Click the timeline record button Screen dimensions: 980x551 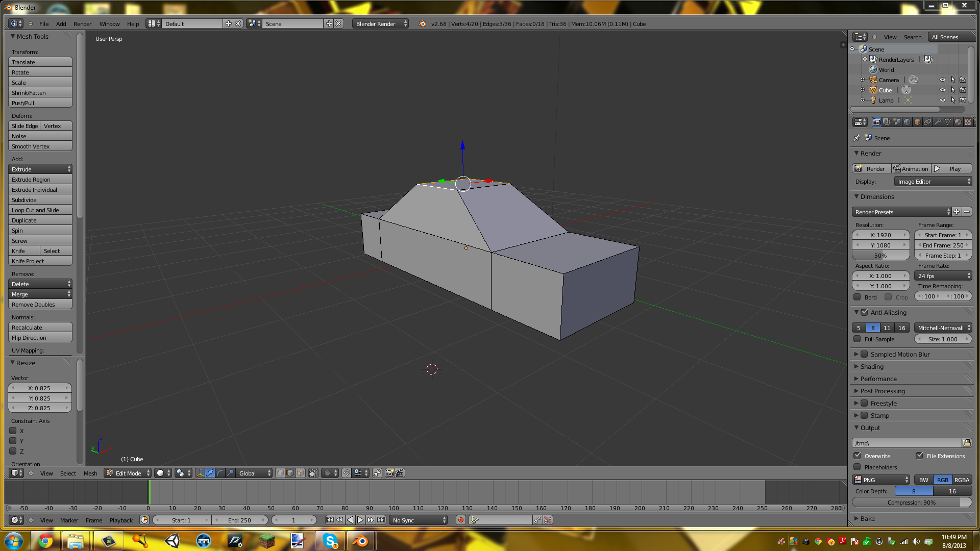(461, 520)
